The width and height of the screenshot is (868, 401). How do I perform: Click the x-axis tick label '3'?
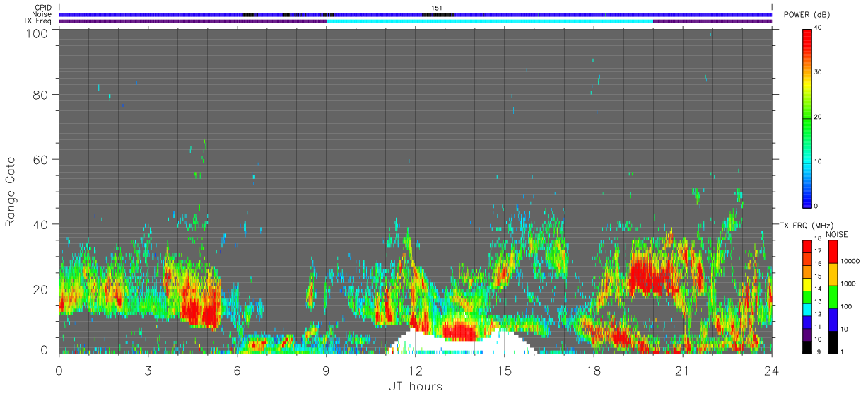(148, 371)
